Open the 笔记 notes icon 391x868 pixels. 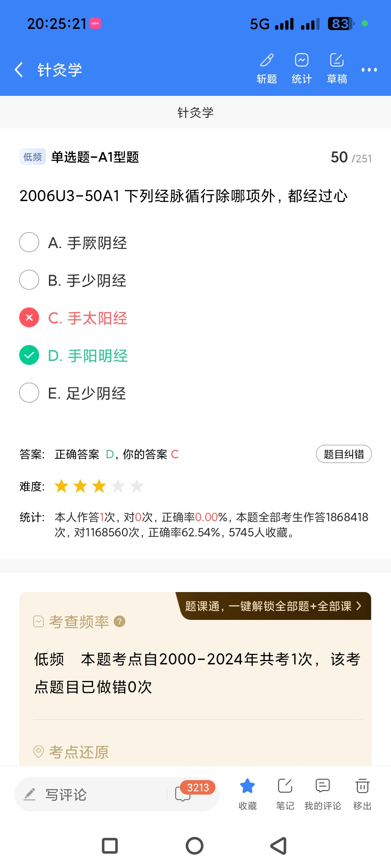(285, 794)
